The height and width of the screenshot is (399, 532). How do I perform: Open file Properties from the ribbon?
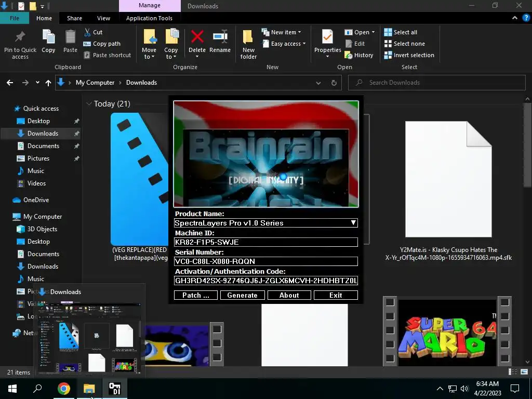point(327,44)
